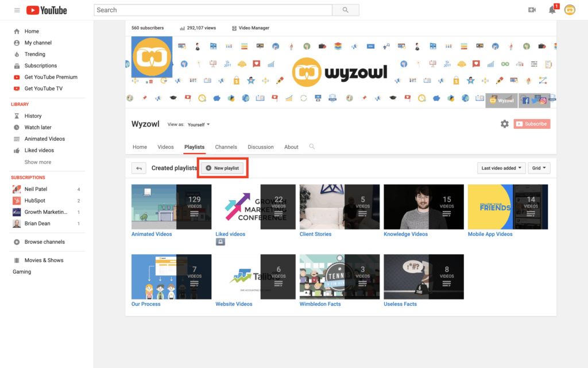Open Growth Marketing subscription in sidebar
Screen dimensions: 588x368
pos(46,212)
